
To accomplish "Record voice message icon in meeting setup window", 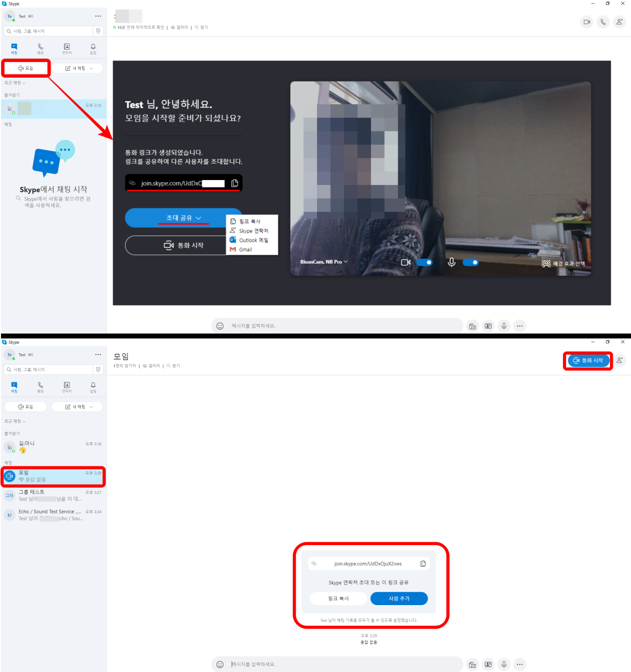I will [x=504, y=326].
